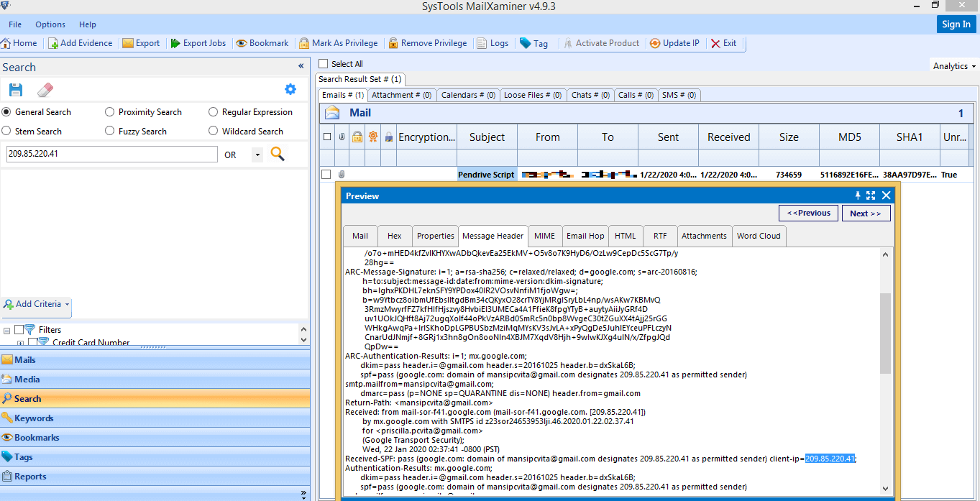Click the Export toolbar button
This screenshot has height=501, width=980.
[141, 43]
